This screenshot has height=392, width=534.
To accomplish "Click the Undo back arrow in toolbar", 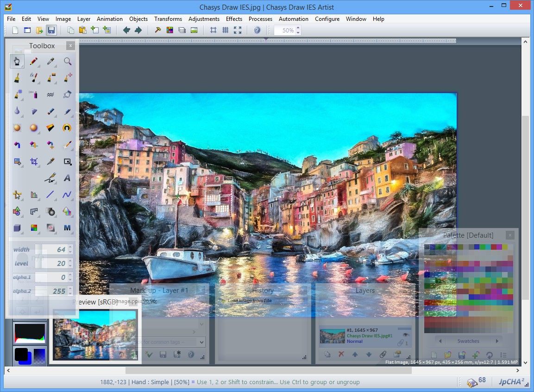I will [126, 30].
